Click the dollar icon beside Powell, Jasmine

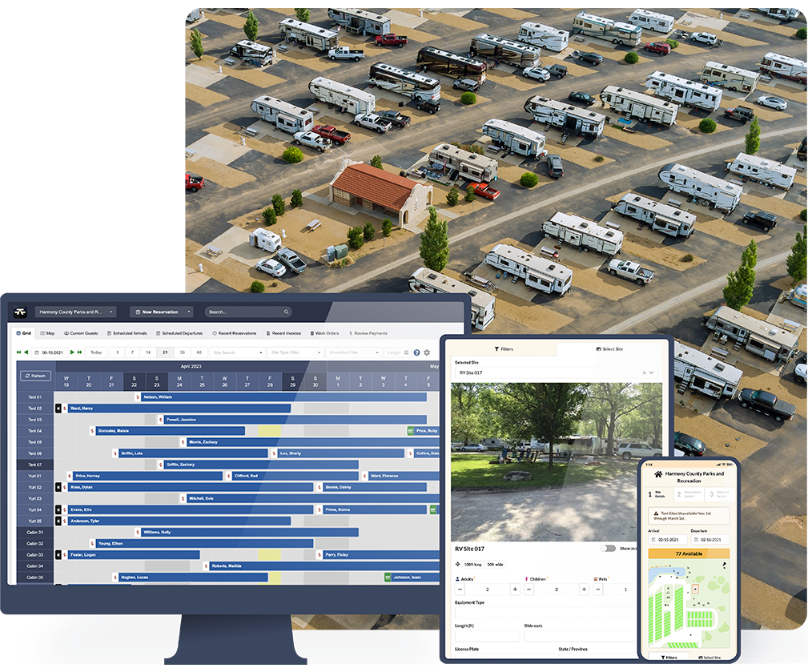[x=160, y=420]
